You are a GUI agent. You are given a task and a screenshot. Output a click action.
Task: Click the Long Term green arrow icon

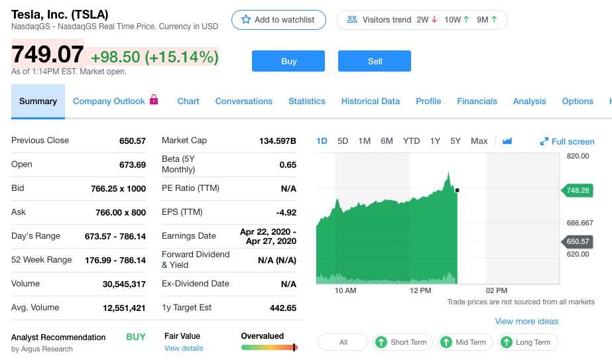(x=506, y=342)
